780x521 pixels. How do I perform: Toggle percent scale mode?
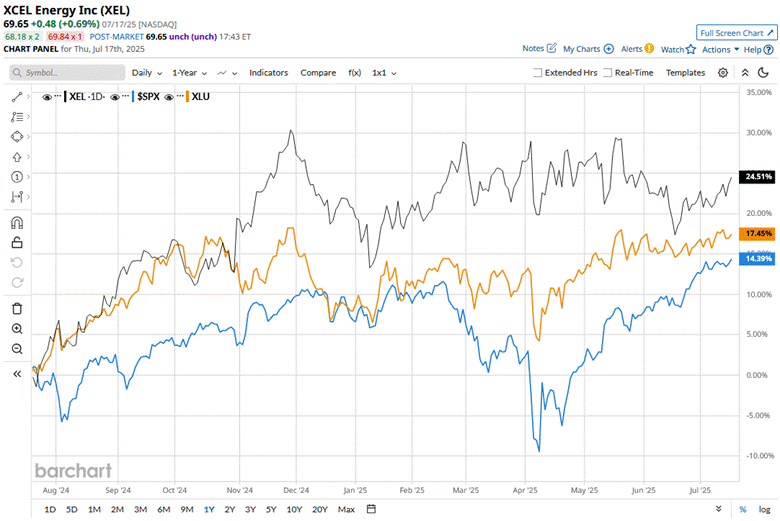pyautogui.click(x=743, y=509)
